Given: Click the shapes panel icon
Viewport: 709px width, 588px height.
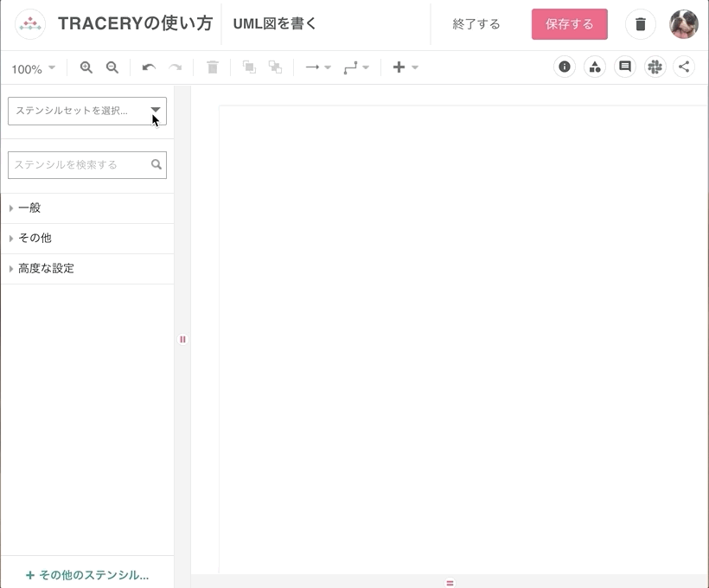Looking at the screenshot, I should 594,67.
